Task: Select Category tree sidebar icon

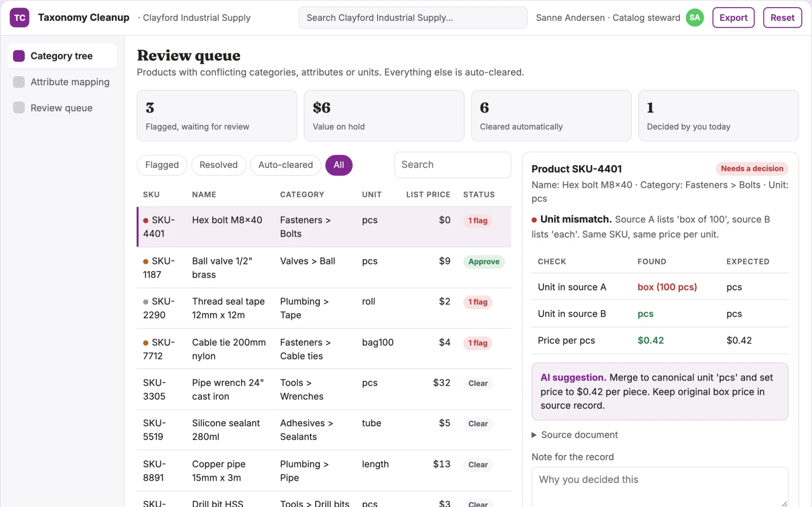Action: coord(19,56)
